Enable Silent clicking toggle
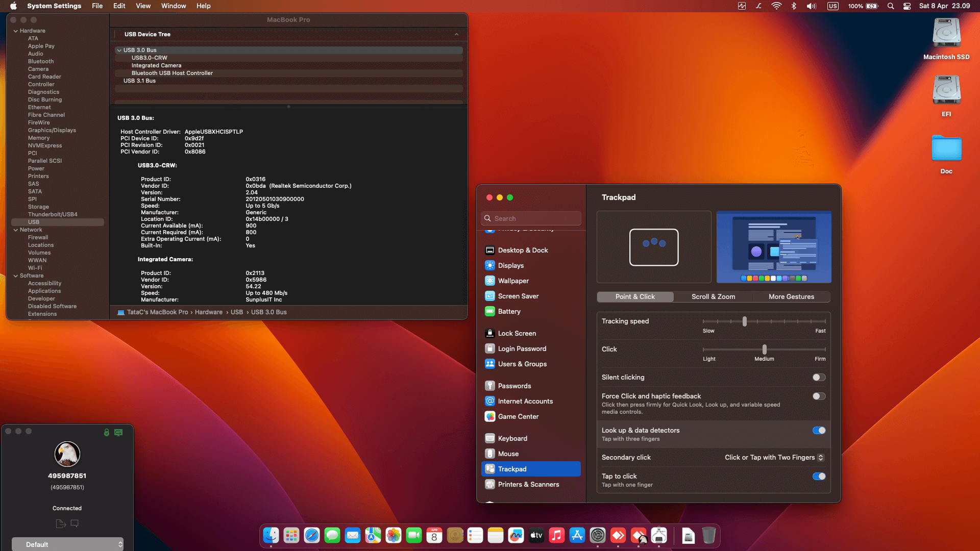This screenshot has width=980, height=551. [x=819, y=378]
